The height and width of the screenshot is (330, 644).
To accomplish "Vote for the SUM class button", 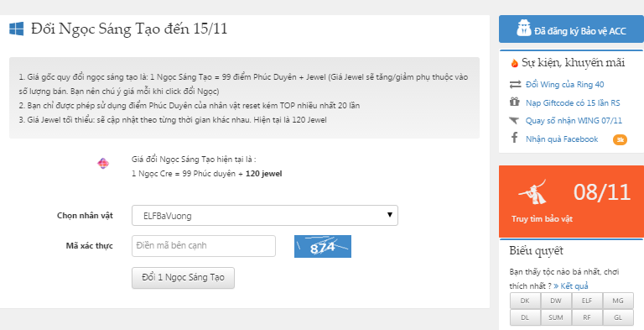I will tap(556, 317).
